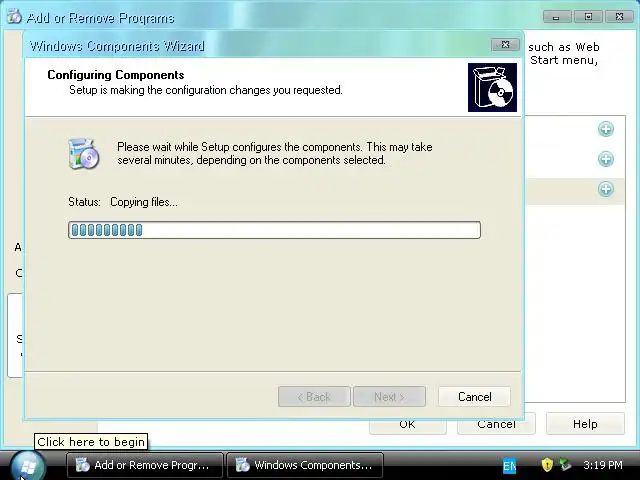Minimize the Add or Remove Programs window
This screenshot has width=640, height=480.
[556, 17]
